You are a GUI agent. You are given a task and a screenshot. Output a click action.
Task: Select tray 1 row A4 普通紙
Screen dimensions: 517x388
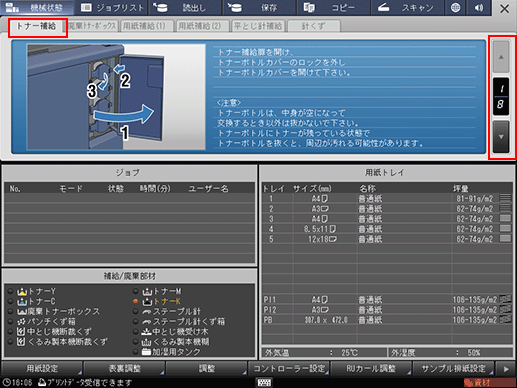pos(387,199)
